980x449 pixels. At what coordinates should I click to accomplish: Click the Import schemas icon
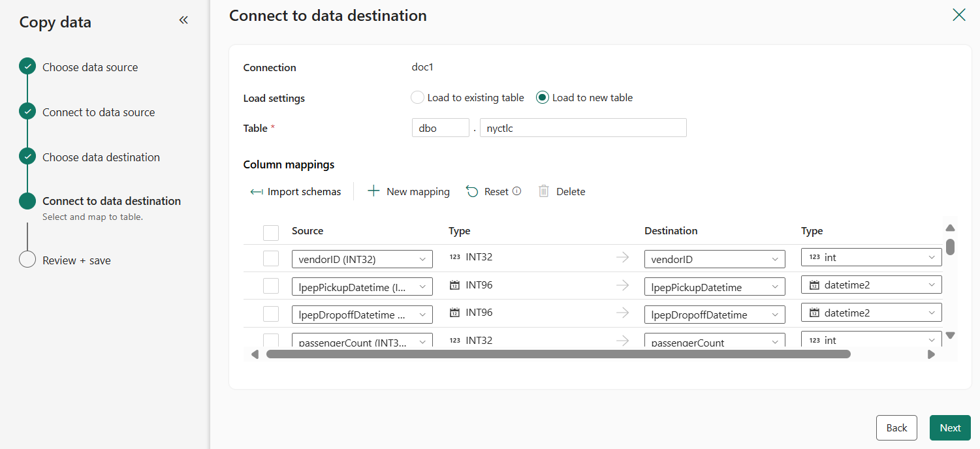[257, 192]
